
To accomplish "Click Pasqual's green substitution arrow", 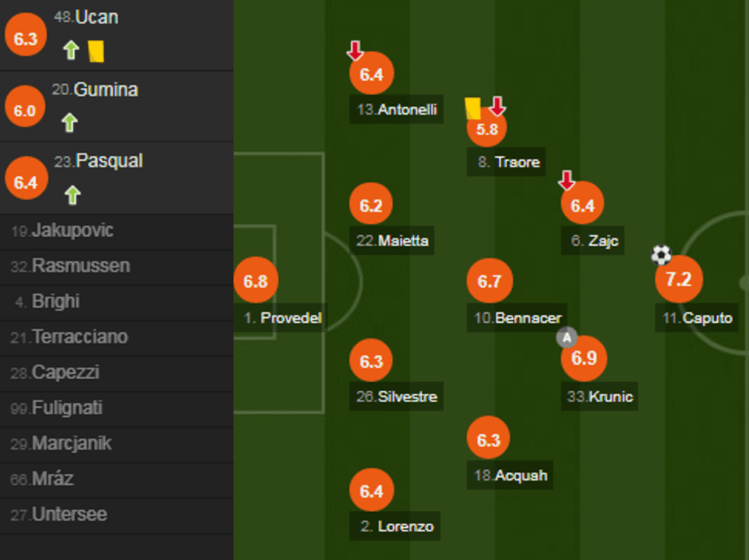I will 70,192.
